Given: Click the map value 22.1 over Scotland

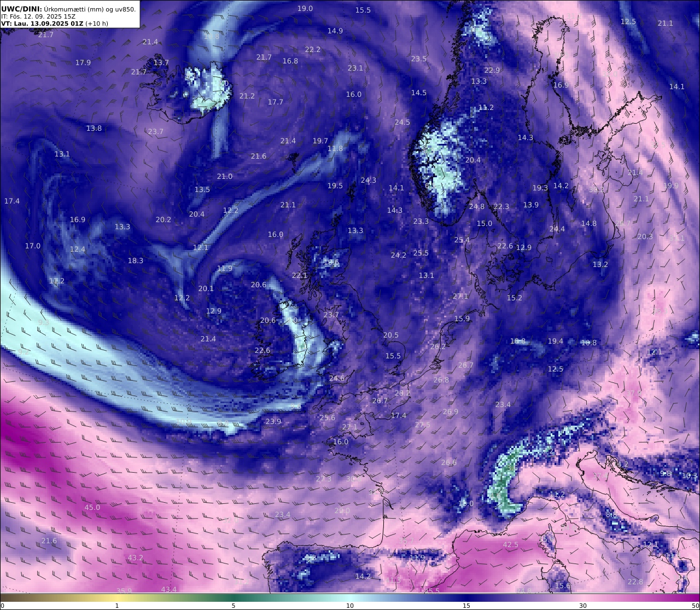Looking at the screenshot, I should (300, 275).
